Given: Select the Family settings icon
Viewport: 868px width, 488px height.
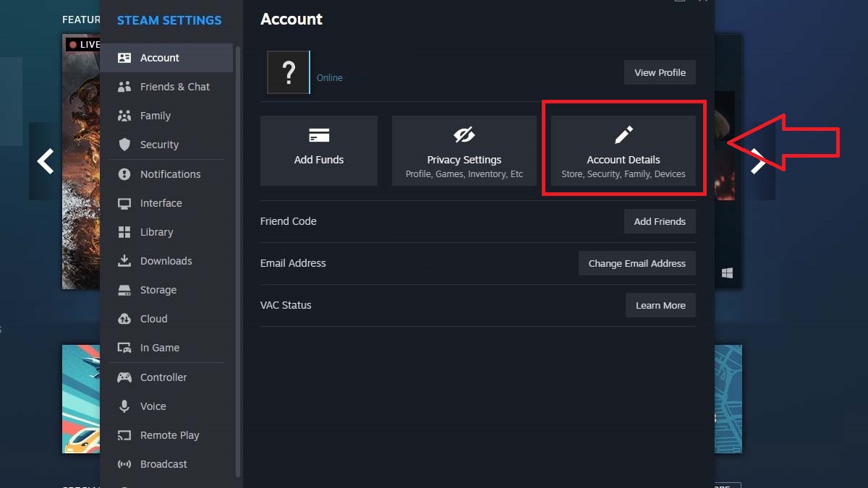Looking at the screenshot, I should coord(124,116).
